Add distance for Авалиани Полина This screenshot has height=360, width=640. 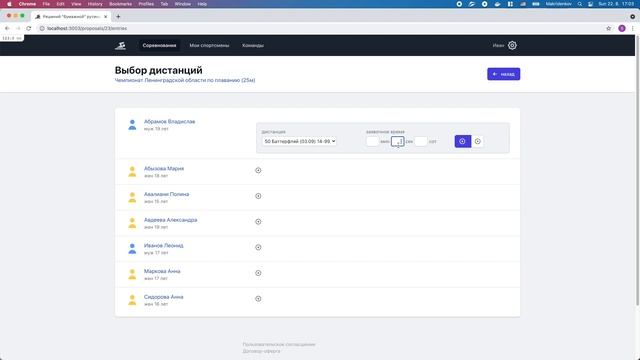click(x=258, y=196)
